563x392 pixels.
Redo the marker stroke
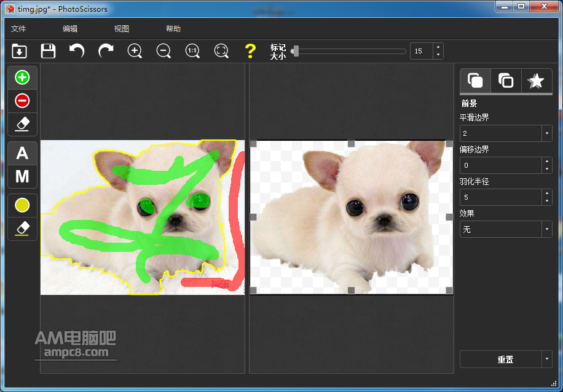tap(106, 51)
